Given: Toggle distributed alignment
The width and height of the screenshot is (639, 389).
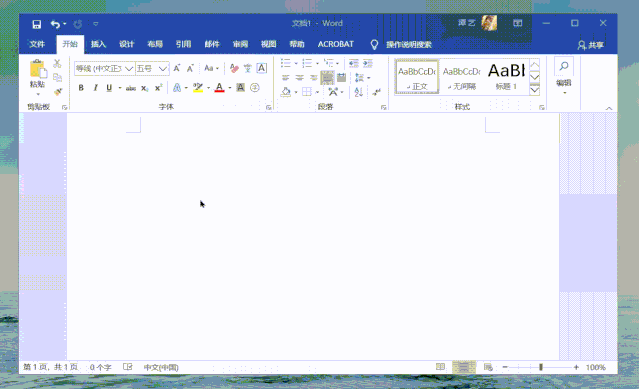Looking at the screenshot, I should (342, 77).
